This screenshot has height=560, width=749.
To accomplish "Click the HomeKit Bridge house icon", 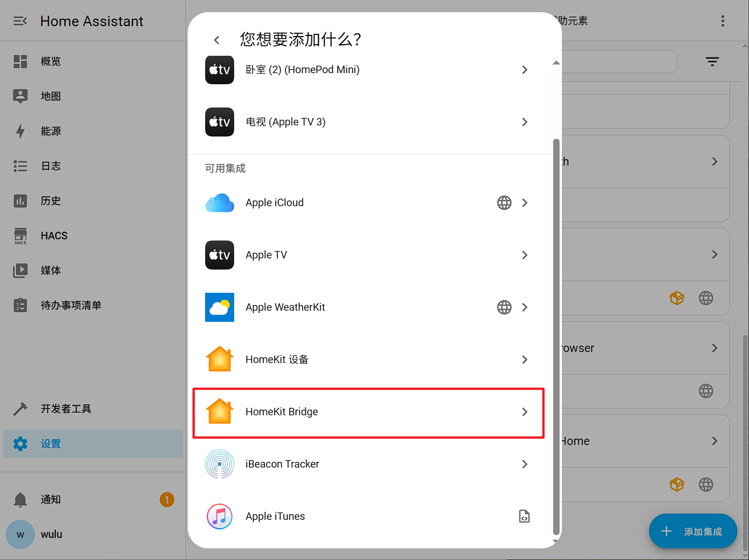I will pos(220,412).
